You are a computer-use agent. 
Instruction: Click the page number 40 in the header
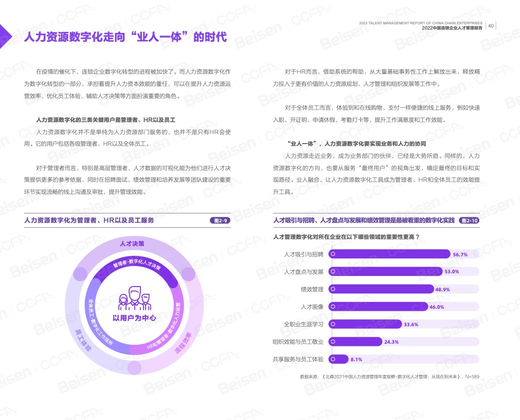tap(491, 26)
